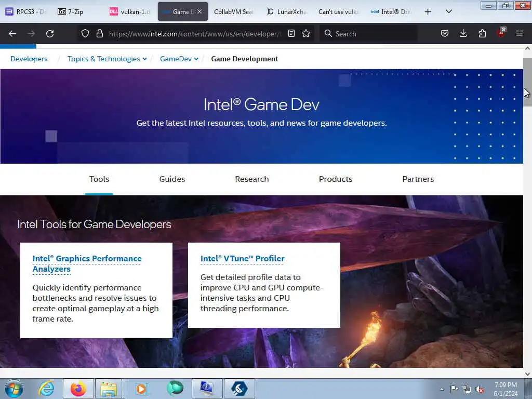Click the padlock site security icon

coord(99,33)
